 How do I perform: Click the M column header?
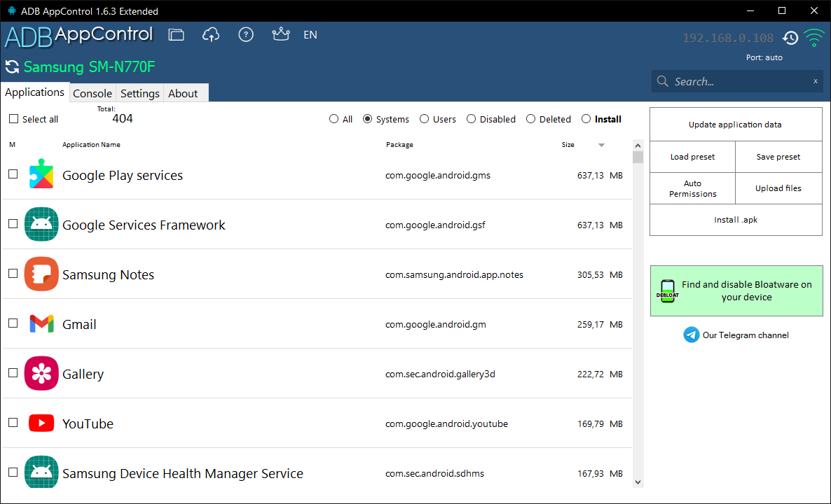tap(12, 144)
